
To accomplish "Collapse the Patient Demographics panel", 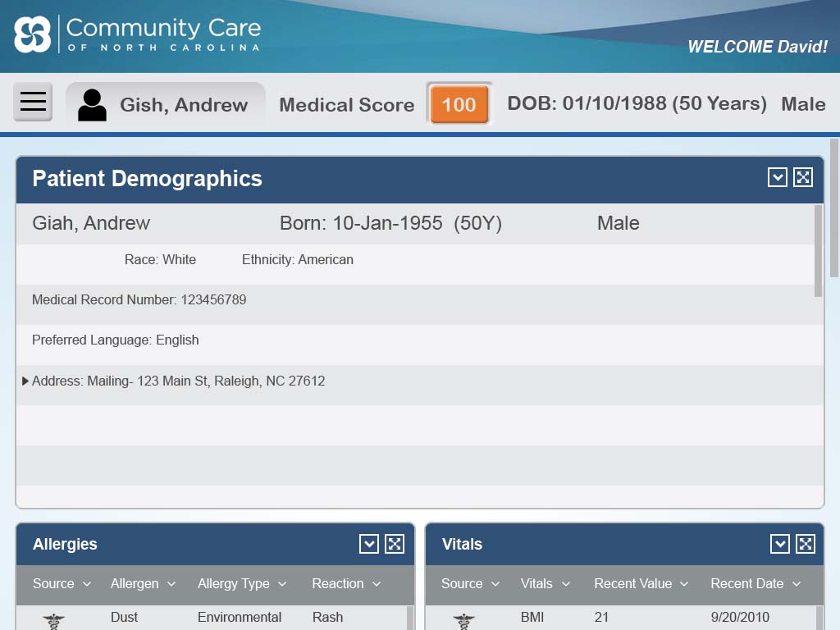I will pyautogui.click(x=778, y=177).
